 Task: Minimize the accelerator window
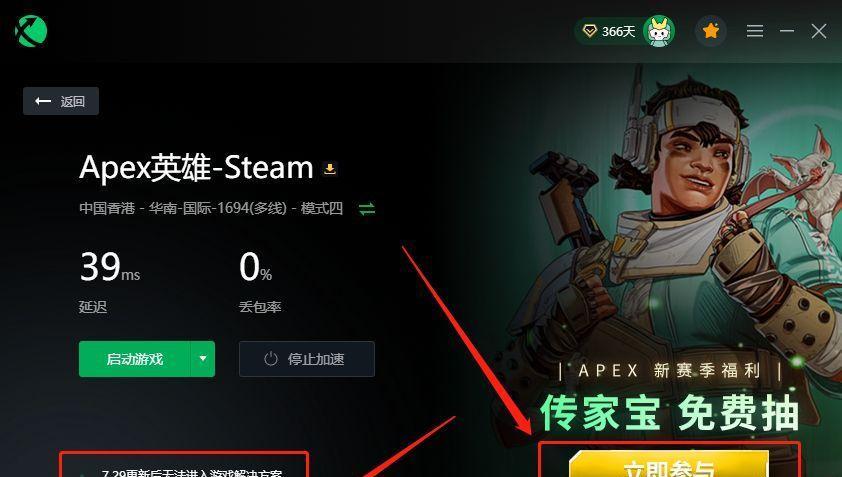click(x=787, y=31)
